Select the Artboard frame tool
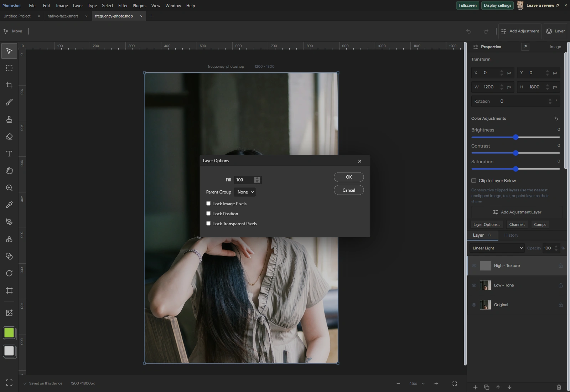This screenshot has height=392, width=570. [x=9, y=290]
